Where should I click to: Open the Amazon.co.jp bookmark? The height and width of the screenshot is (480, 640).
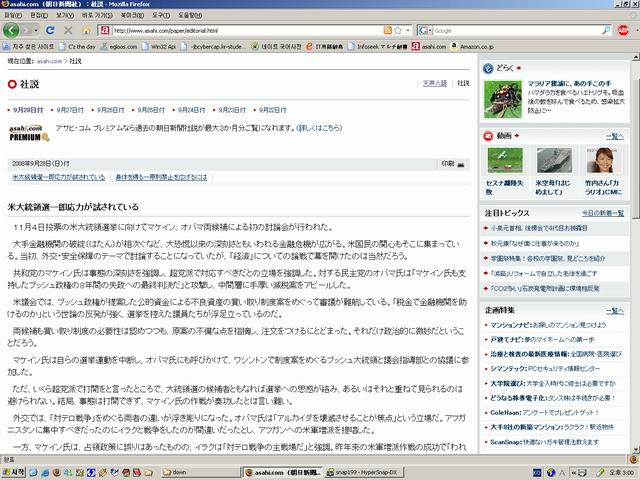[472, 47]
